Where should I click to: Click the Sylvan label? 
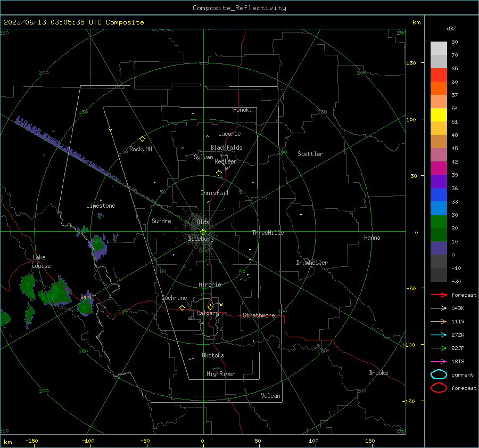(203, 157)
